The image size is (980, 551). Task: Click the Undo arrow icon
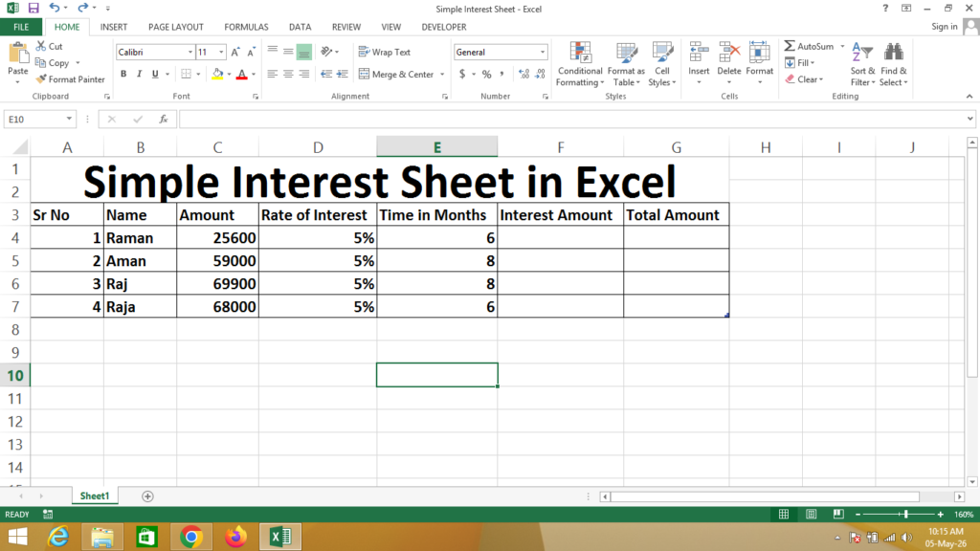coord(55,8)
